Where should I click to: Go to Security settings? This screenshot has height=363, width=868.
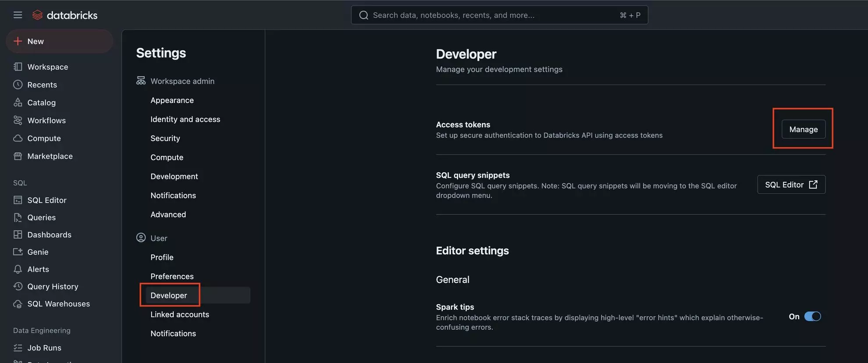(165, 139)
